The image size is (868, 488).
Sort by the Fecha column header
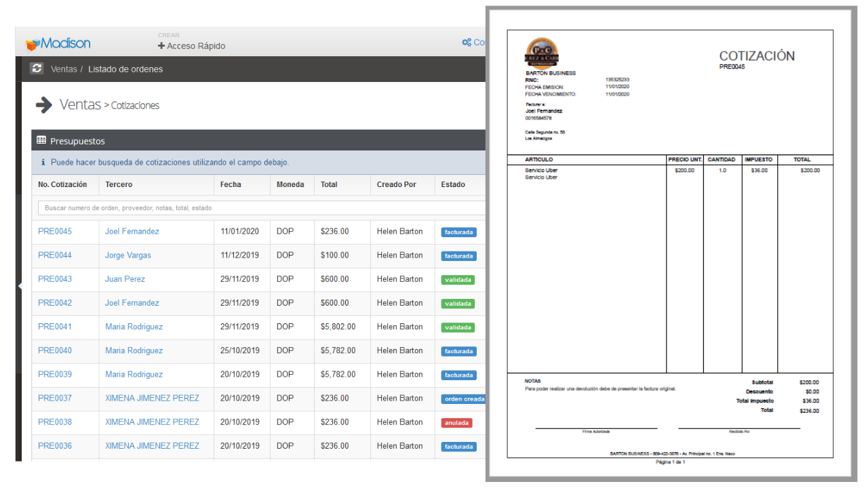point(231,184)
